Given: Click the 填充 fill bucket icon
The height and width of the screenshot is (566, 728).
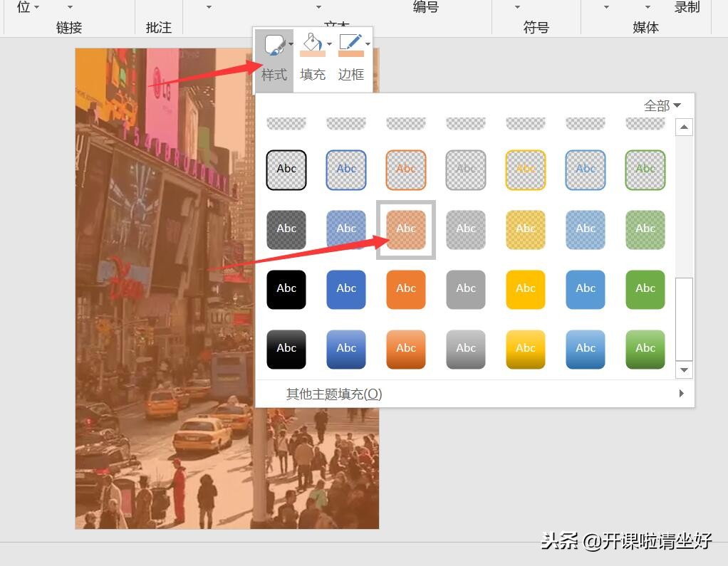Looking at the screenshot, I should pos(312,46).
